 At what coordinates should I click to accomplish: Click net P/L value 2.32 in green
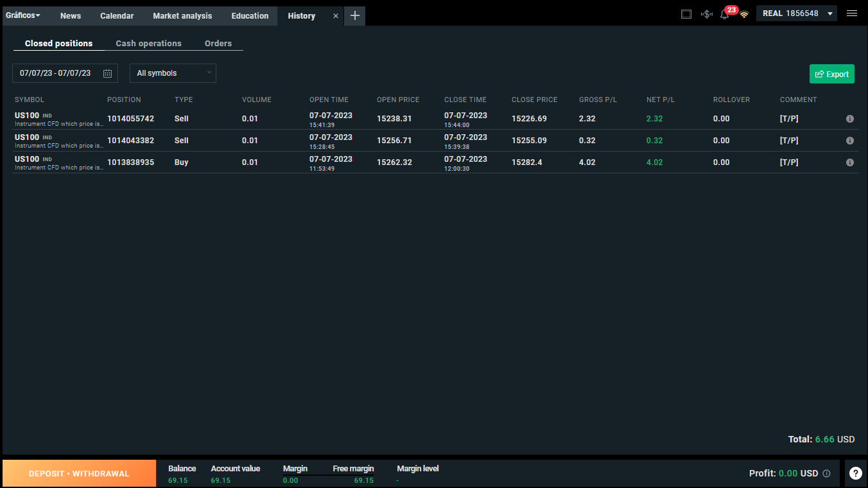click(x=655, y=119)
